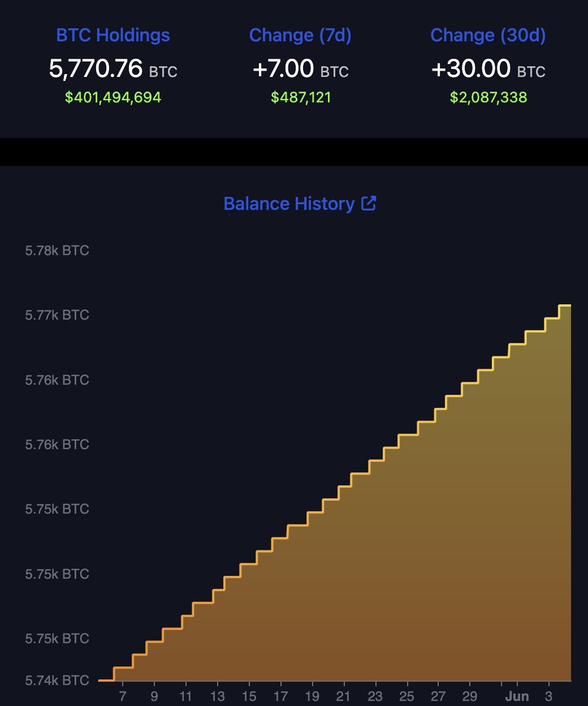Click the 29 date tick on x-axis
The width and height of the screenshot is (588, 706).
coord(469,696)
